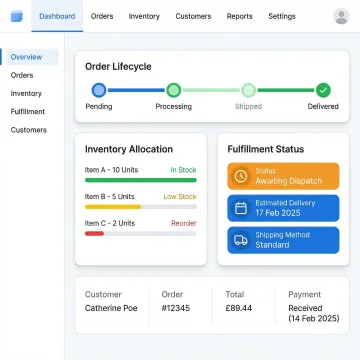
Task: Open the Settings tab
Action: [282, 16]
